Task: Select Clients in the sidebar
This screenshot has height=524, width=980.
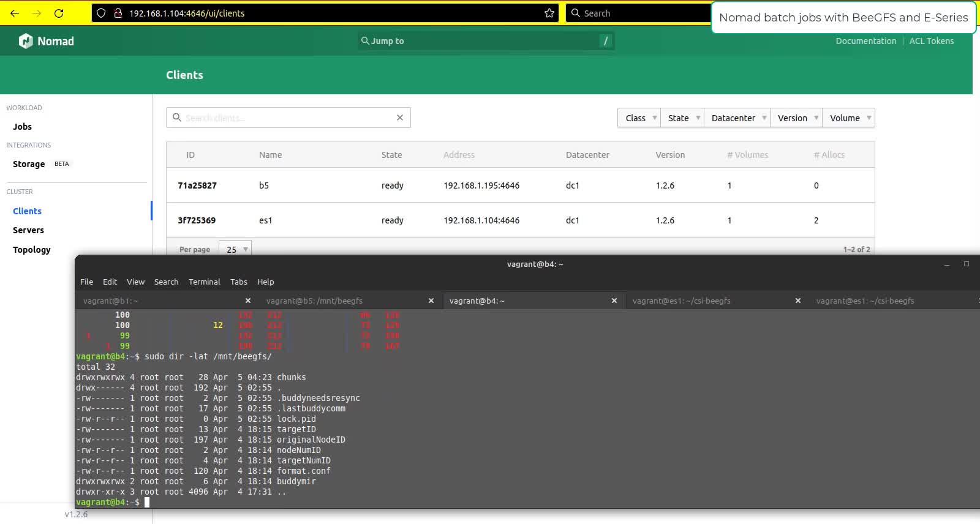Action: point(27,211)
